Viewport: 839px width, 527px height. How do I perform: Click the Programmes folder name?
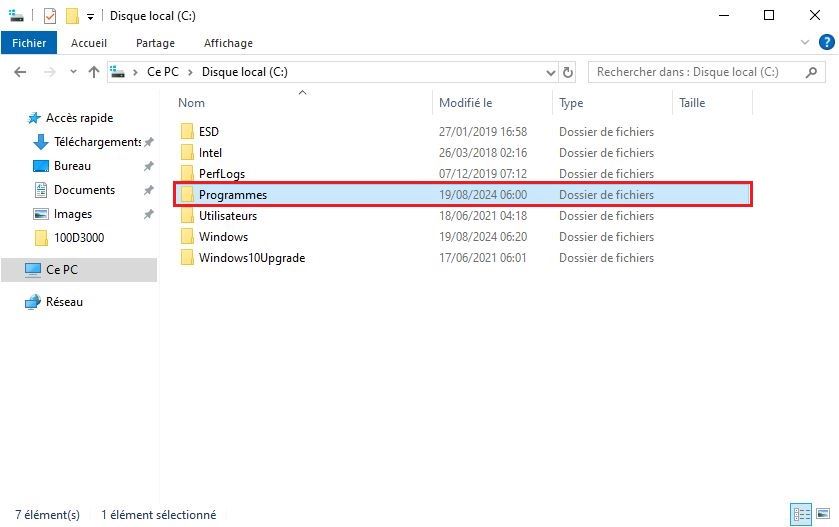pos(233,195)
